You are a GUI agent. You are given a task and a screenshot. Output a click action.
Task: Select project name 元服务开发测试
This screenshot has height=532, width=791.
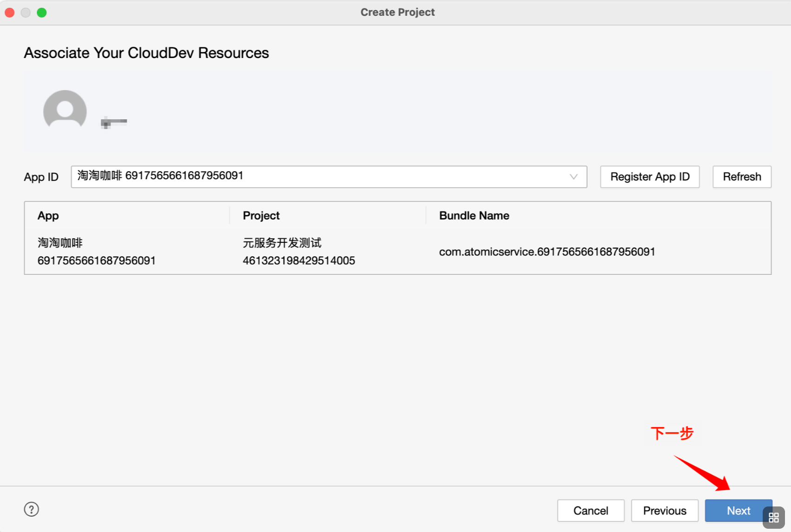coord(282,243)
